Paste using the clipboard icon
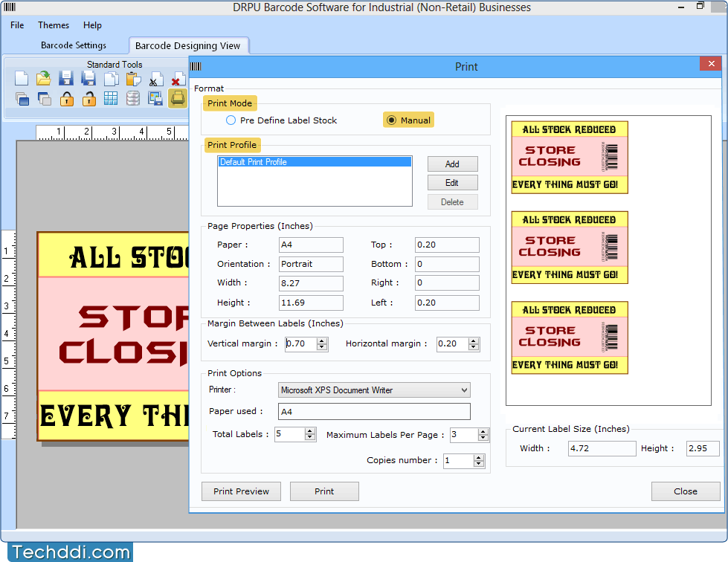The width and height of the screenshot is (728, 562). pos(133,79)
